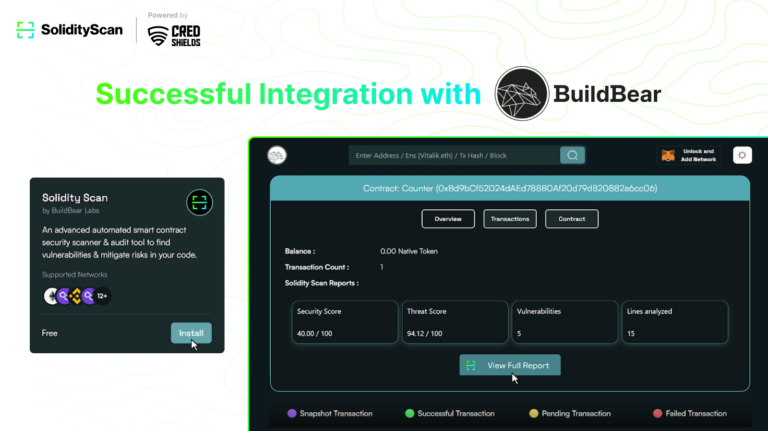The image size is (768, 431).
Task: Click the first supported network icon
Action: (51, 296)
